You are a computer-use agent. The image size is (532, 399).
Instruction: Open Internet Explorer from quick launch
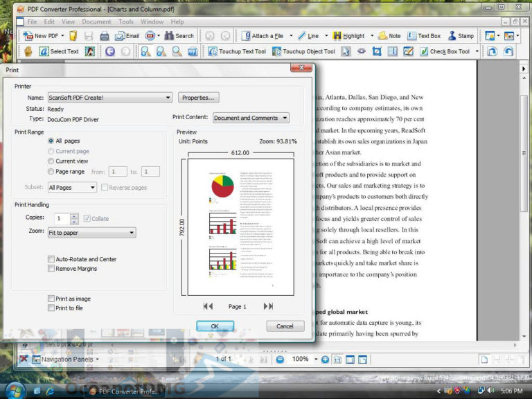50,391
